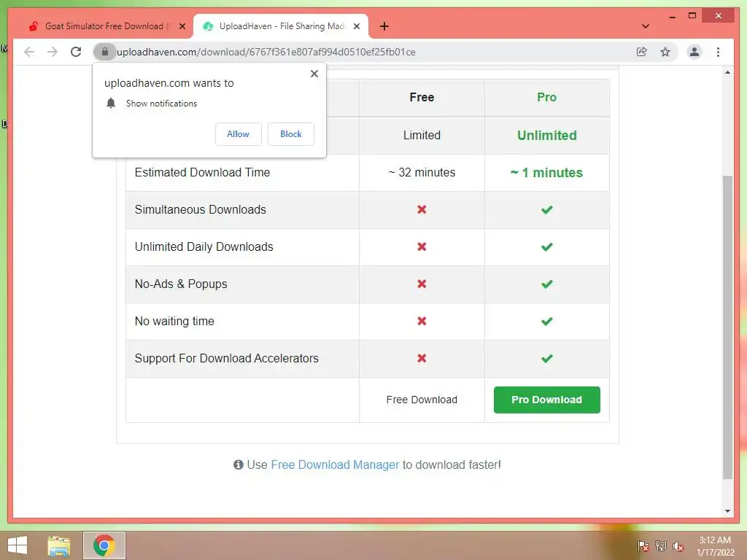The image size is (747, 560).
Task: Click the 'No-Ads & Popups' label
Action: 181,284
